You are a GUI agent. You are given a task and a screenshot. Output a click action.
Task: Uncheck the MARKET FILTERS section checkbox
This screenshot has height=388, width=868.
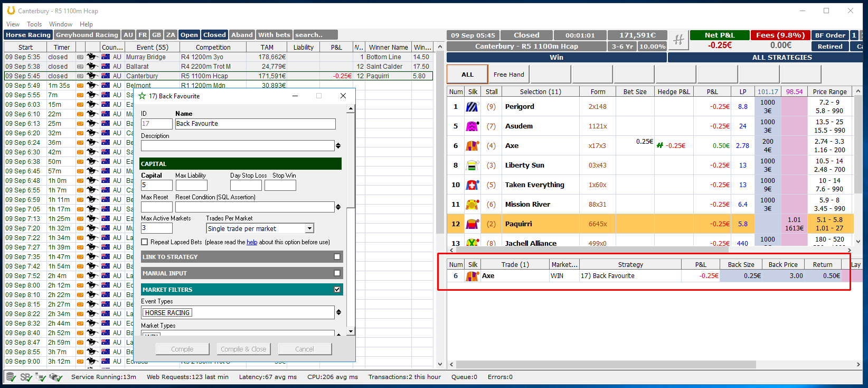(337, 290)
